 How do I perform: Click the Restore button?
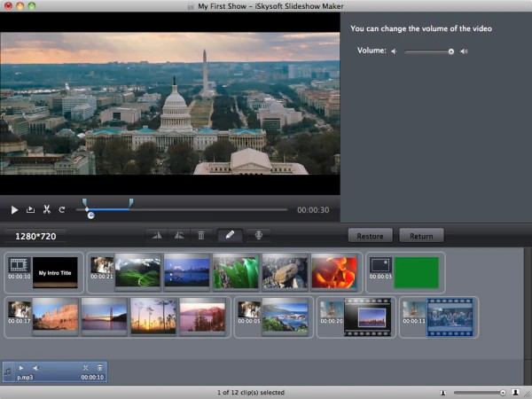point(370,236)
